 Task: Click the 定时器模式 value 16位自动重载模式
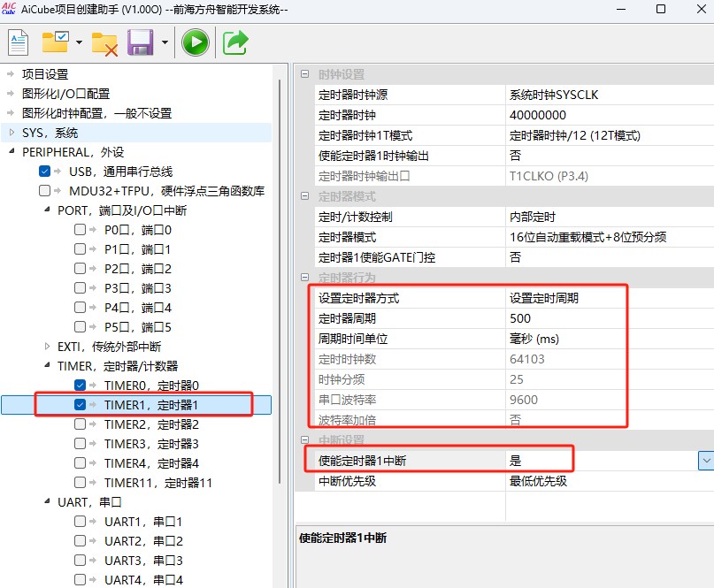pyautogui.click(x=610, y=237)
